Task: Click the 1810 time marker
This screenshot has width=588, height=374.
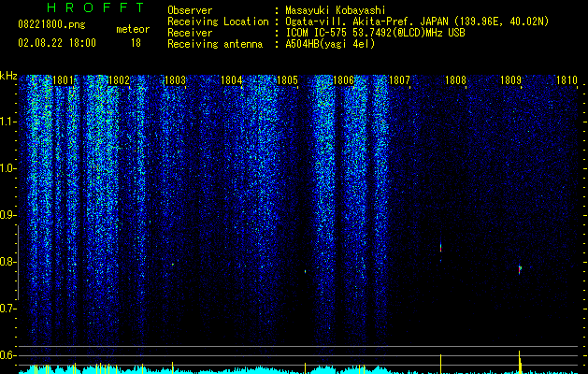Action: (567, 80)
